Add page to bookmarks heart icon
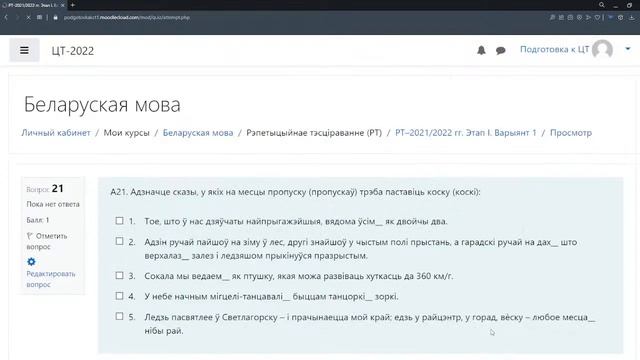This screenshot has width=640, height=360. [597, 18]
